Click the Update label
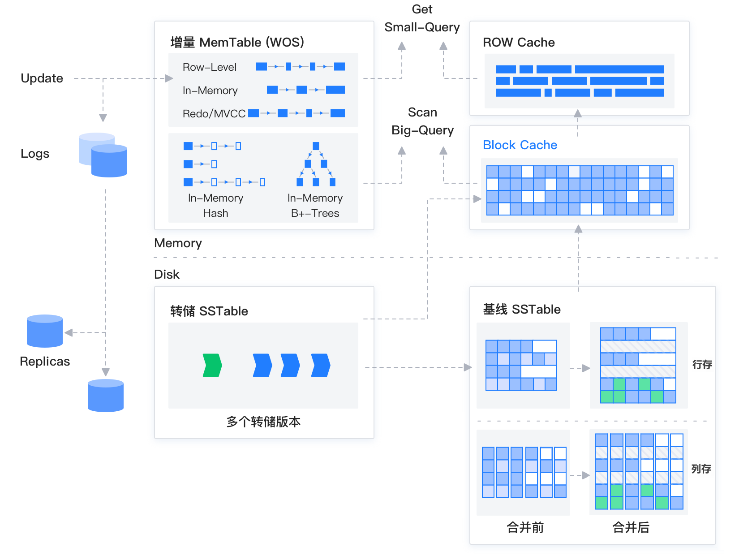The height and width of the screenshot is (560, 739). click(x=42, y=78)
